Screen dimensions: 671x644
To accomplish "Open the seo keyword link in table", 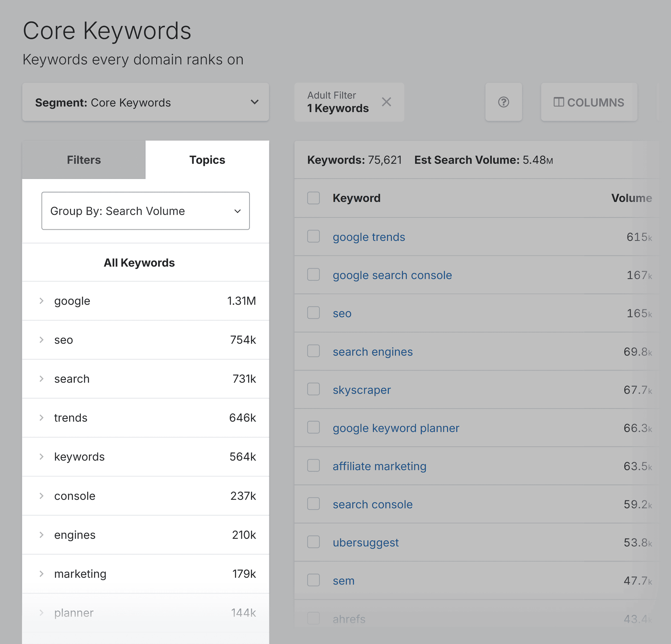I will click(x=342, y=313).
